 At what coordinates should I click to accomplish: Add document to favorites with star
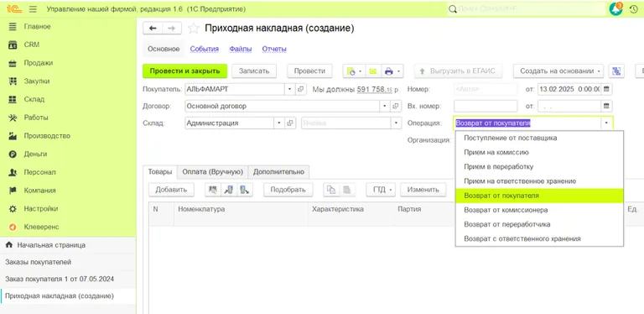[x=193, y=28]
